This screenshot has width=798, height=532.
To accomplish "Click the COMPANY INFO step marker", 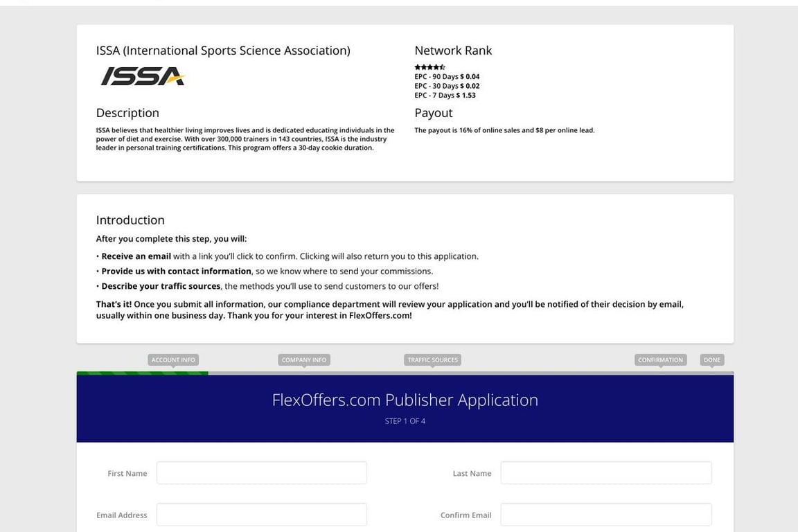I will pos(304,359).
